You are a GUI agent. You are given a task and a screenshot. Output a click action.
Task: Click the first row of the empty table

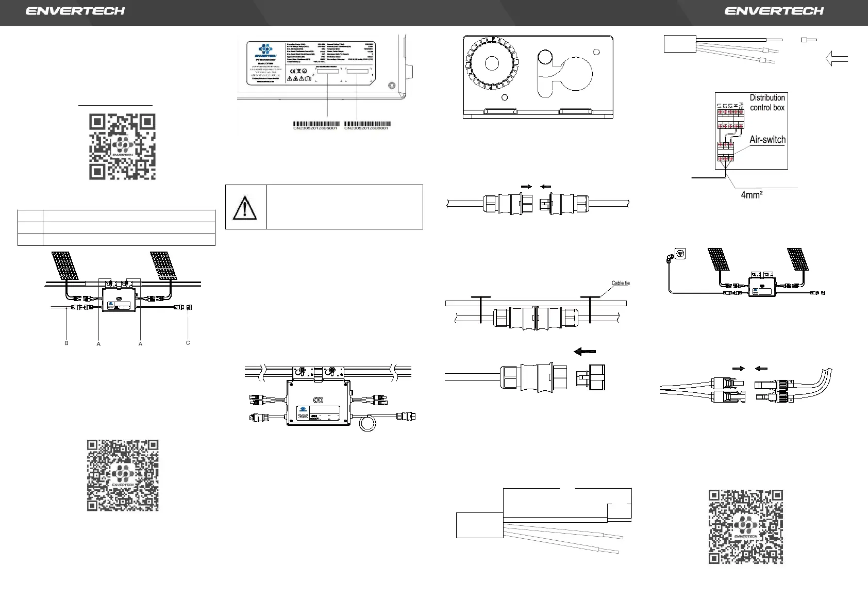[x=116, y=216]
